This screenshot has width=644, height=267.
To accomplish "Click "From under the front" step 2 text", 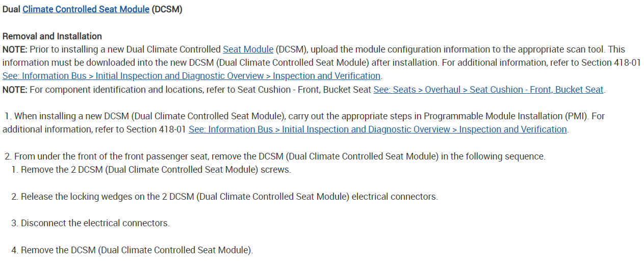I will coord(279,156).
